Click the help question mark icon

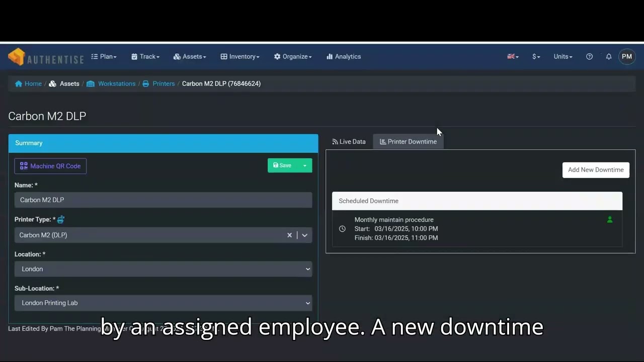(x=590, y=57)
